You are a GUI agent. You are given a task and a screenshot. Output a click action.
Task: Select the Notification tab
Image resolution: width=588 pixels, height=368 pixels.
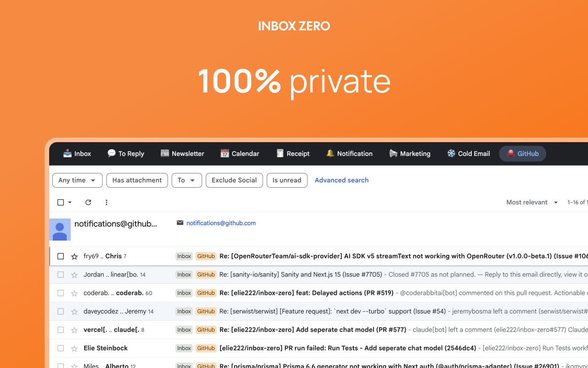[x=350, y=154]
